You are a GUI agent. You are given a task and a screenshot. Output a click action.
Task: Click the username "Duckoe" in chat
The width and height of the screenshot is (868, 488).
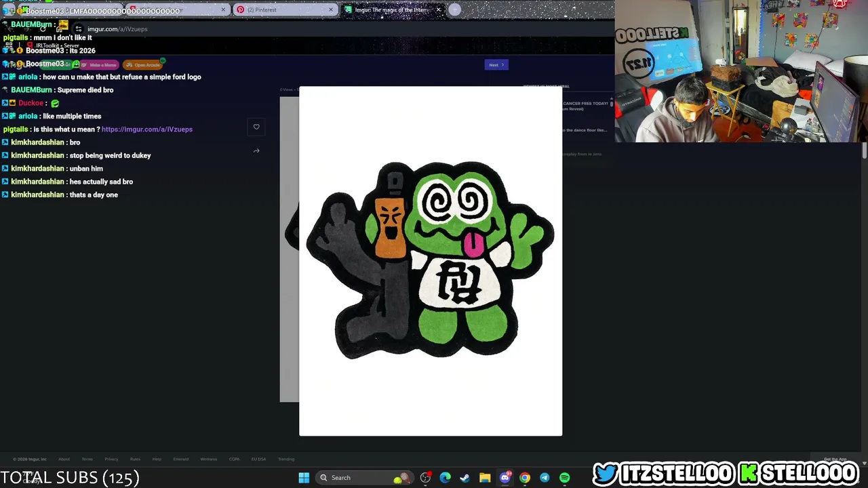(31, 104)
